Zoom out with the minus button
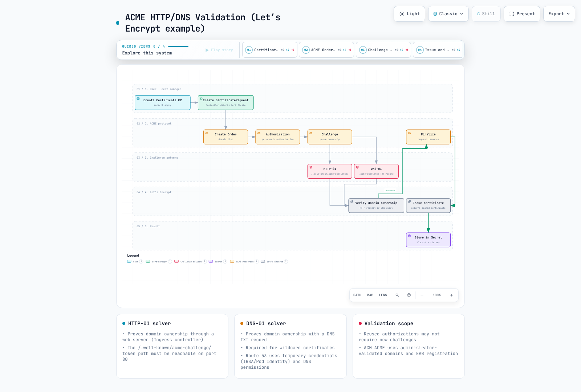The width and height of the screenshot is (581, 392). [x=422, y=295]
